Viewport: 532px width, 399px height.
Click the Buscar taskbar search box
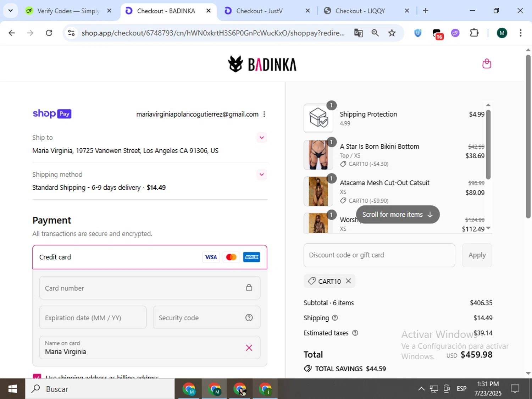(100, 389)
